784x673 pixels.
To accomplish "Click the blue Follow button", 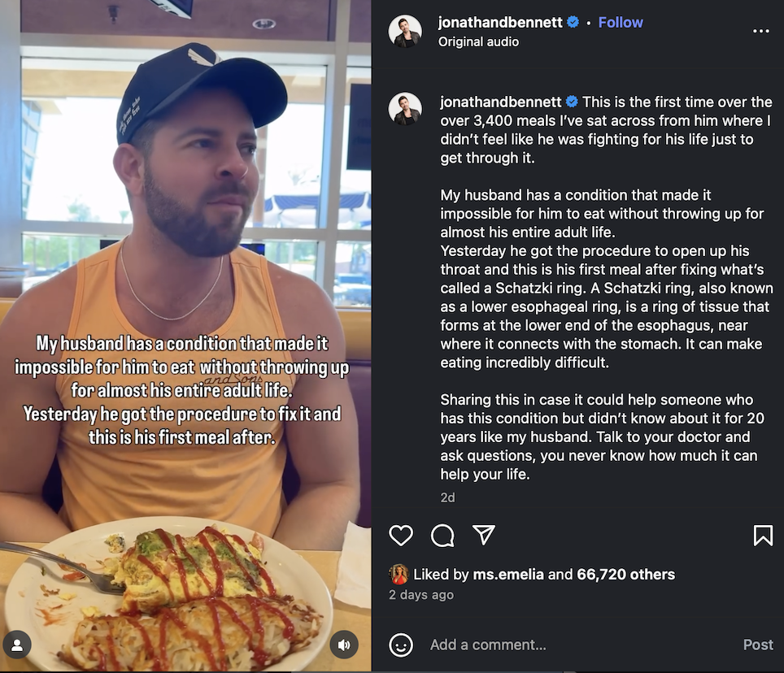I will tap(621, 23).
